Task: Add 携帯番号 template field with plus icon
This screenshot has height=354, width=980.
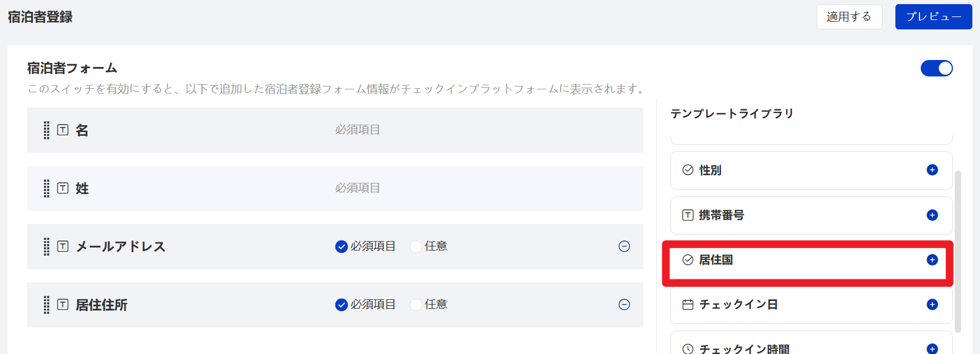Action: coord(932,215)
